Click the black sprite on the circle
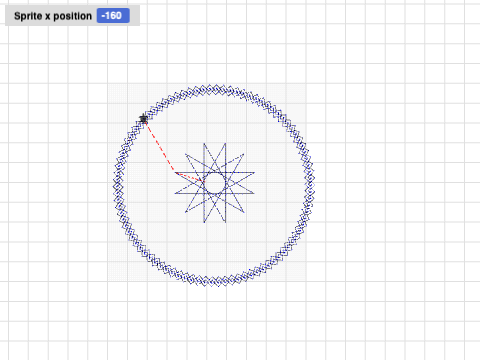This screenshot has height=360, width=480. 144,118
